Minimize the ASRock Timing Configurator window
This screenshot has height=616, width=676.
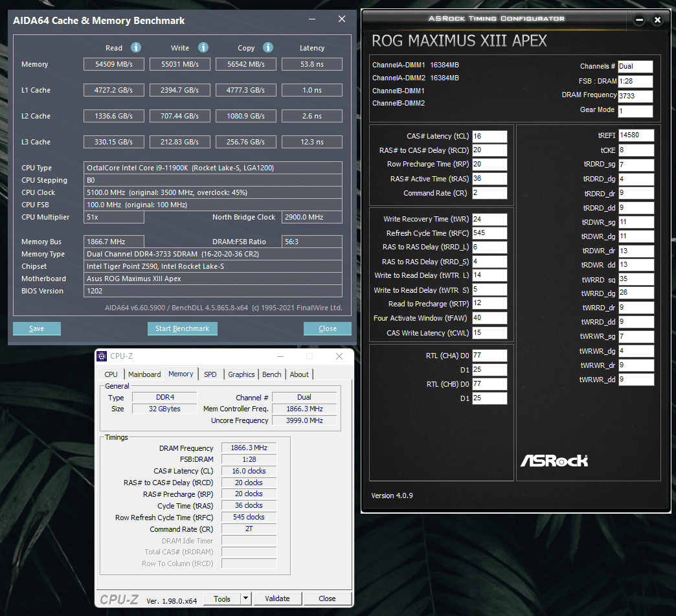[x=639, y=20]
